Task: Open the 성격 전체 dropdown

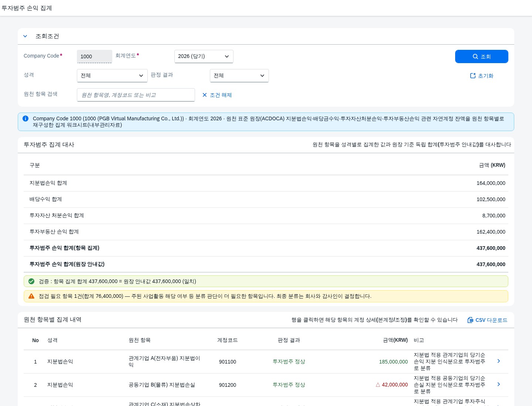Action: (112, 76)
